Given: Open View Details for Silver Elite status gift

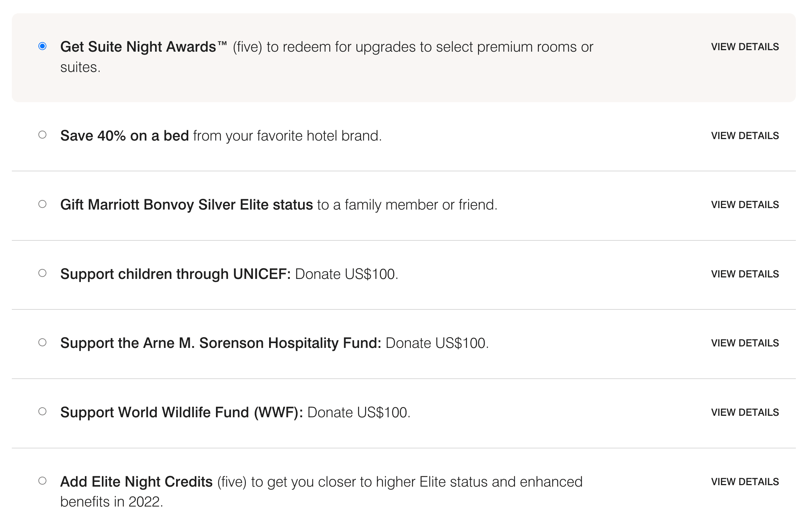Looking at the screenshot, I should click(x=745, y=205).
